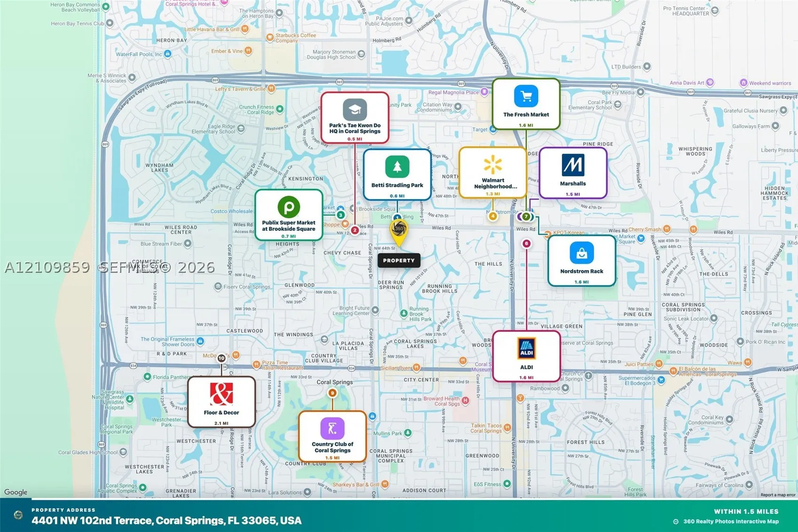Select green map marker number 3
The height and width of the screenshot is (532, 798).
point(341,215)
